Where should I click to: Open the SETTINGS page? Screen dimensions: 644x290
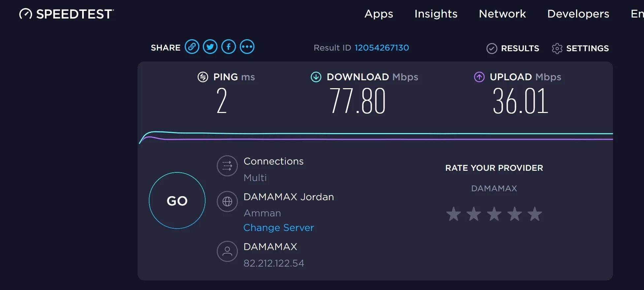click(587, 49)
